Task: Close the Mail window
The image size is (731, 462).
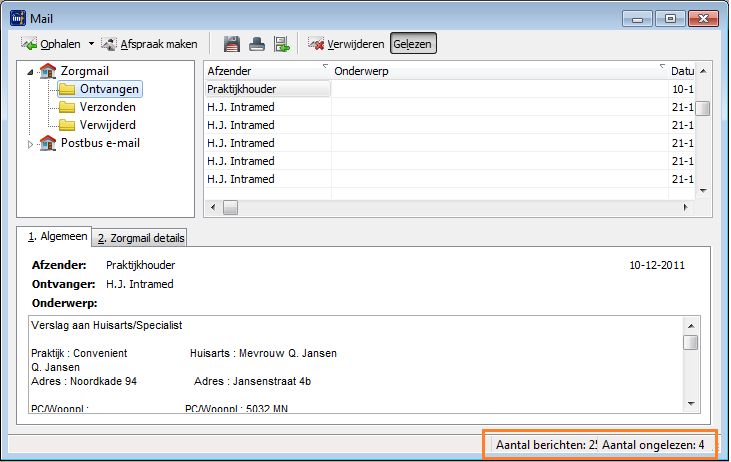Action: (703, 19)
